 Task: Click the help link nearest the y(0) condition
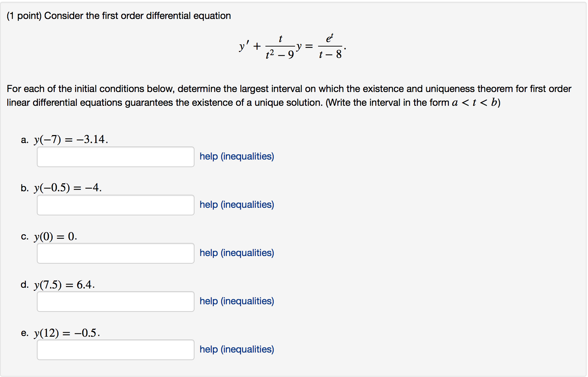(236, 253)
